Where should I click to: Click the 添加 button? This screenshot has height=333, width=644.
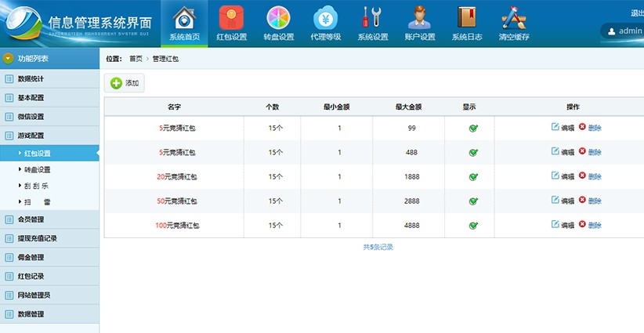125,83
